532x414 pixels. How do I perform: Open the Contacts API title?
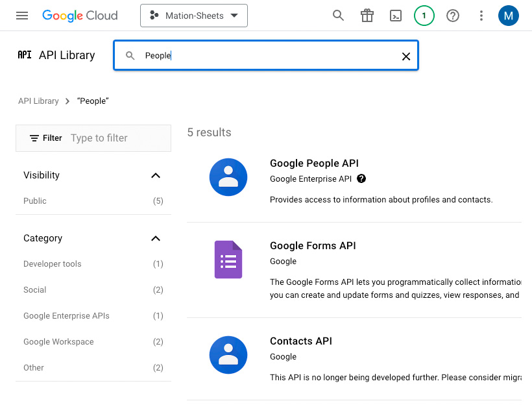301,341
